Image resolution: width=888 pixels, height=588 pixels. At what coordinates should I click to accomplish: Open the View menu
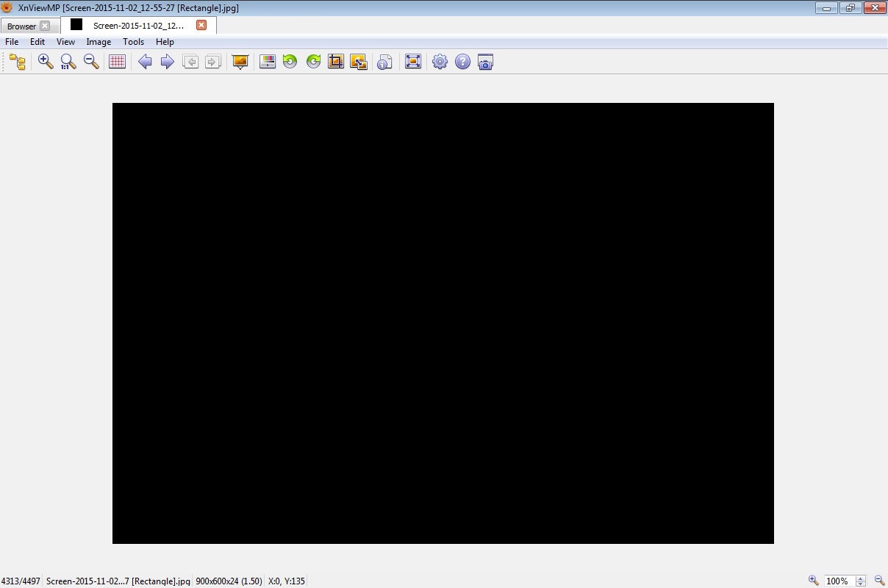(x=65, y=42)
